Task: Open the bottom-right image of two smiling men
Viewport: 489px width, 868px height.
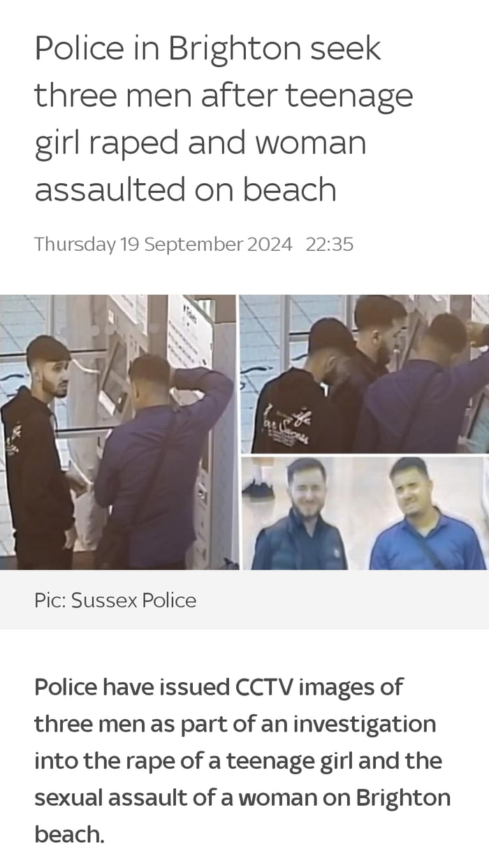Action: click(365, 514)
